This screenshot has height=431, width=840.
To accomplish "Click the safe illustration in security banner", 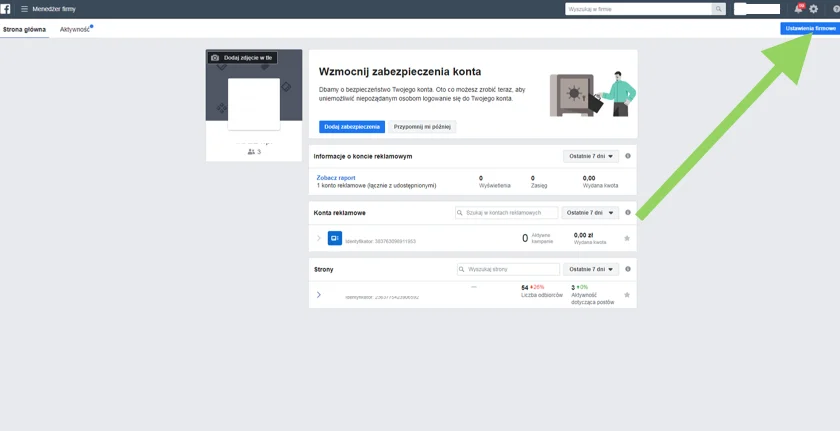I will coord(572,95).
